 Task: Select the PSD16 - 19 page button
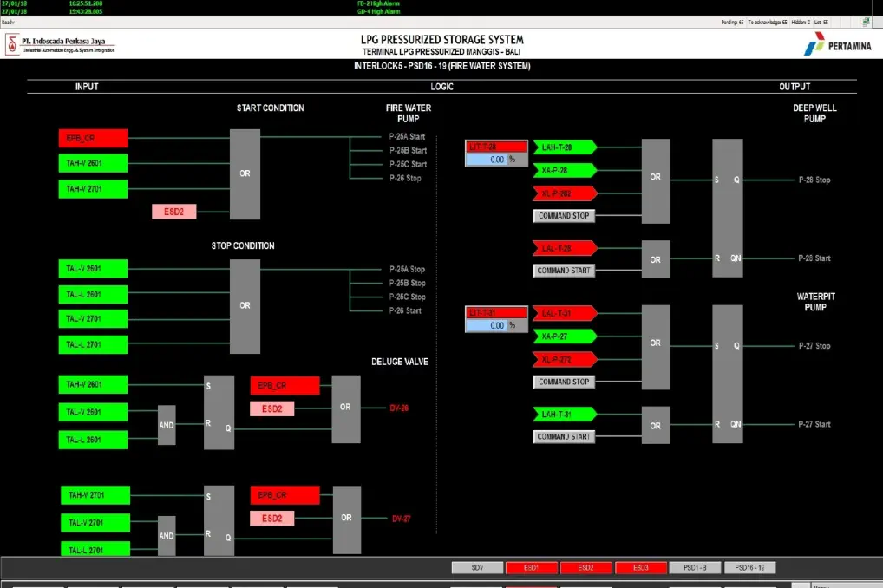coord(749,568)
